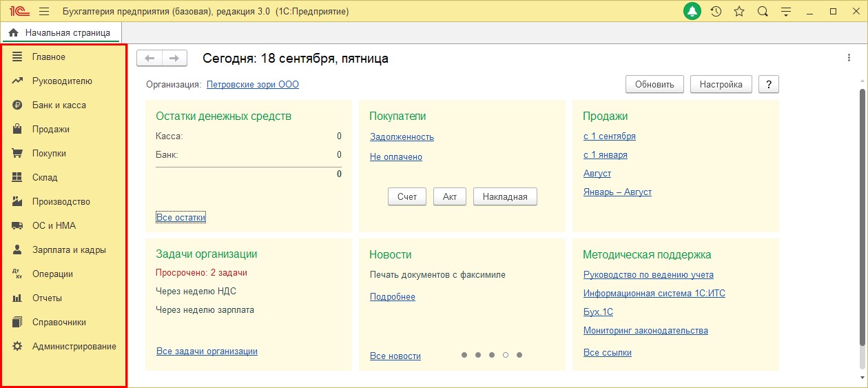868x388 pixels.
Task: Open the Все остатки link
Action: point(181,217)
